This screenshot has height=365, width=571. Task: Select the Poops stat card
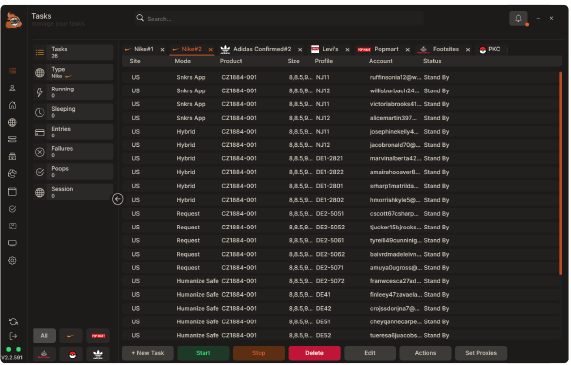pos(73,172)
